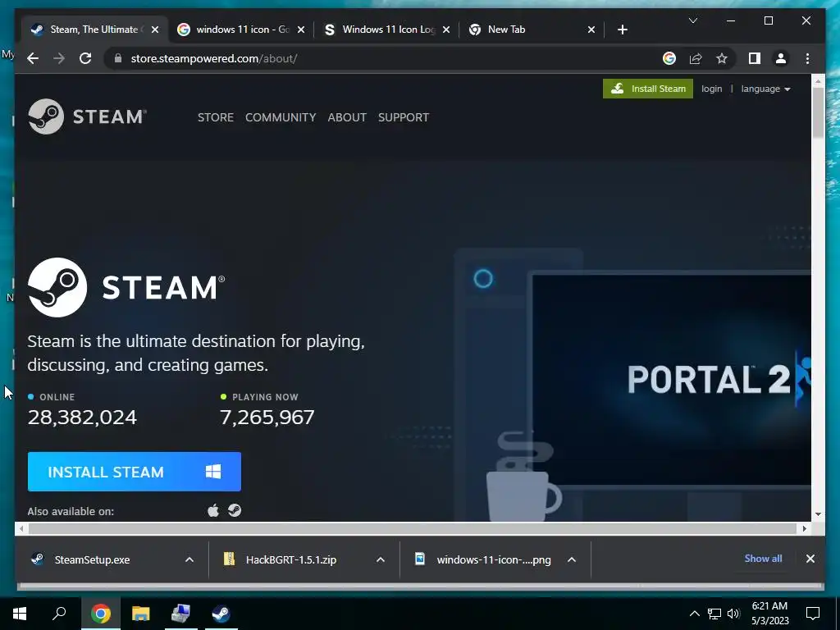Go back using the browser back arrow

[33, 58]
